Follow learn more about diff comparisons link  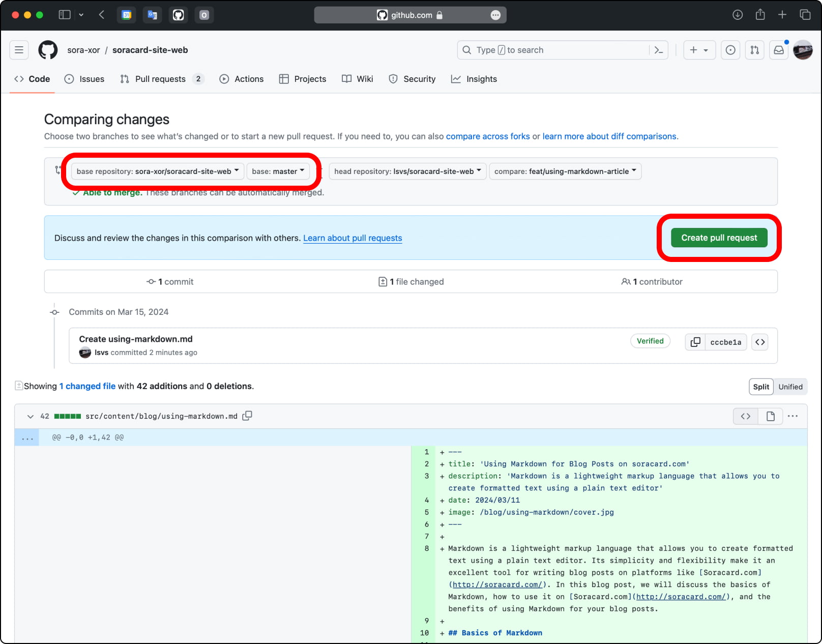(610, 136)
